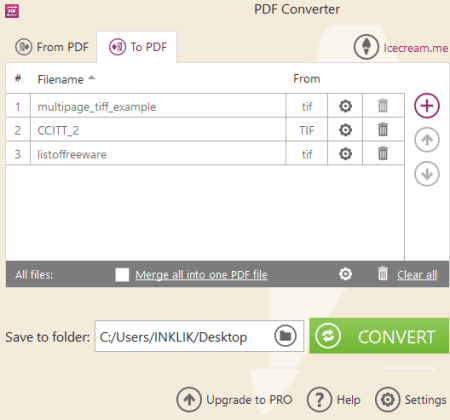Image resolution: width=450 pixels, height=420 pixels.
Task: Select the multipage_tiff_example filename
Action: point(97,107)
